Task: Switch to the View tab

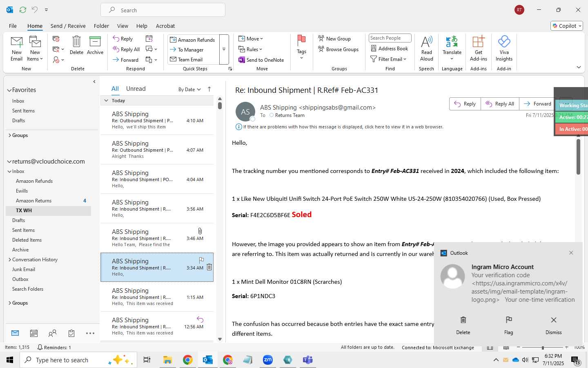Action: pos(122,26)
